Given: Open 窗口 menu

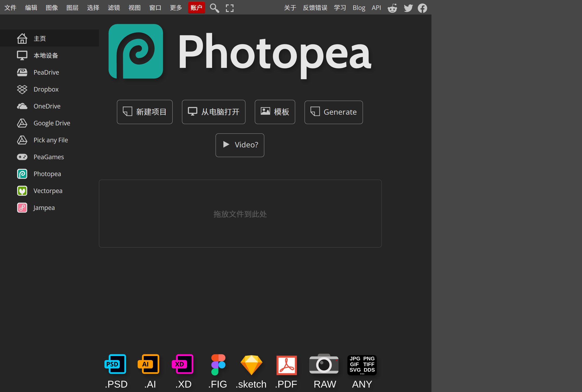Looking at the screenshot, I should pos(155,8).
